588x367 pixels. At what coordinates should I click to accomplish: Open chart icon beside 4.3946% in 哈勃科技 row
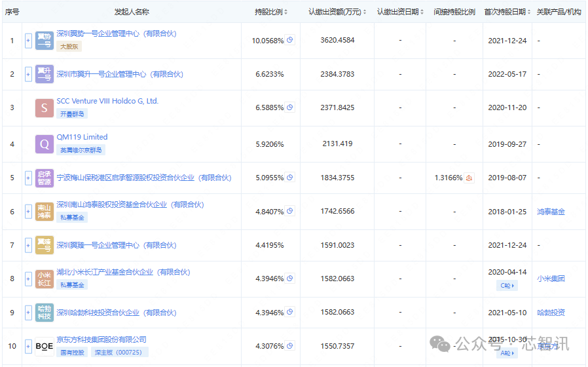290,312
